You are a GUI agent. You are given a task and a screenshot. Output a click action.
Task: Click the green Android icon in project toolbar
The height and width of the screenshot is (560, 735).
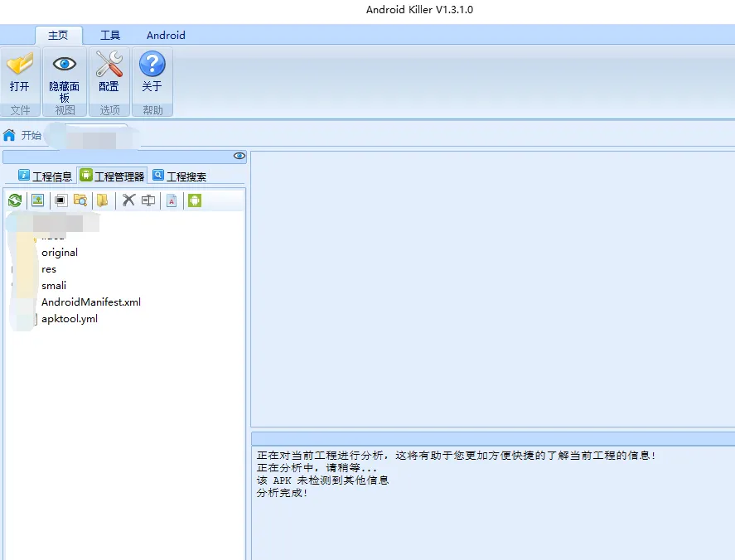[x=195, y=200]
